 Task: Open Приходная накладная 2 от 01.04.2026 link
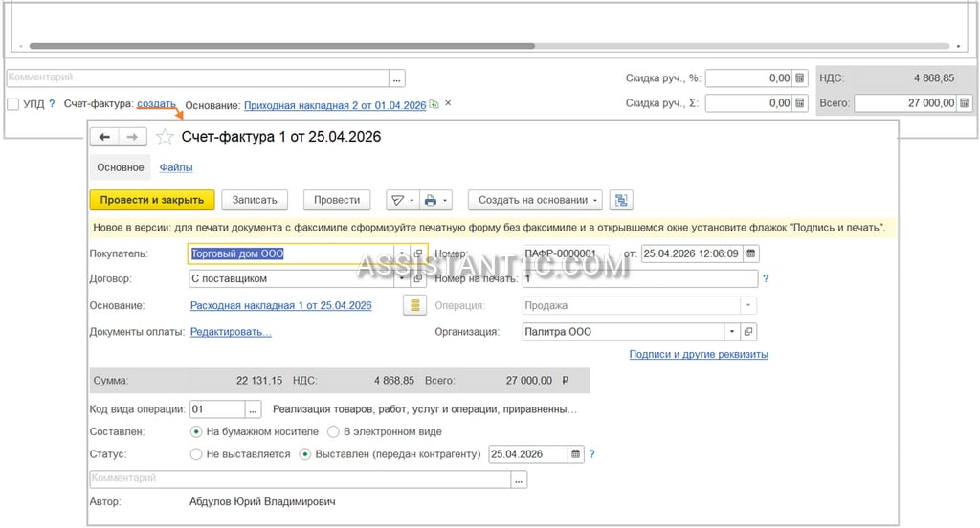(x=335, y=105)
